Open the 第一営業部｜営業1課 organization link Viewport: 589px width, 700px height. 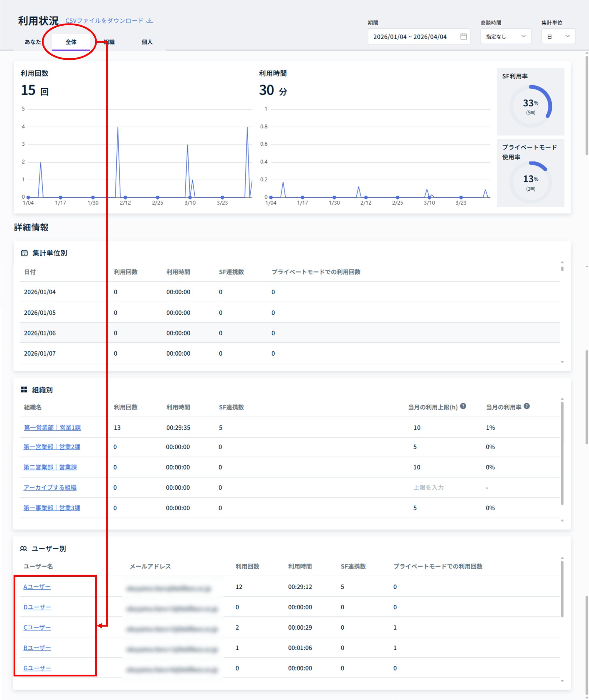click(x=52, y=427)
